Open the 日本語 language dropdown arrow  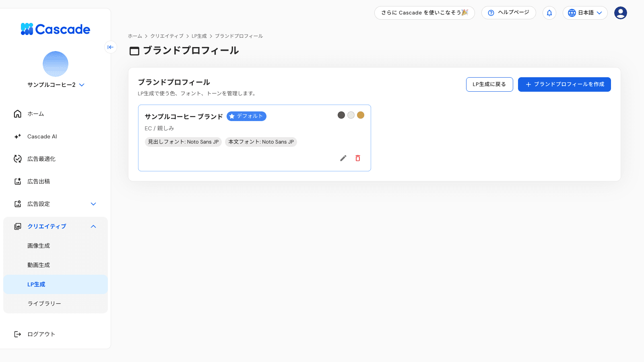[599, 13]
